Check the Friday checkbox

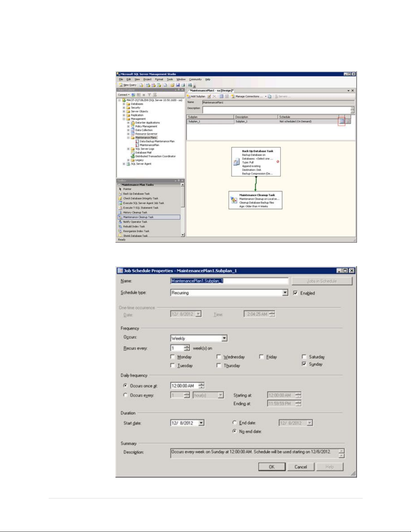coord(261,357)
